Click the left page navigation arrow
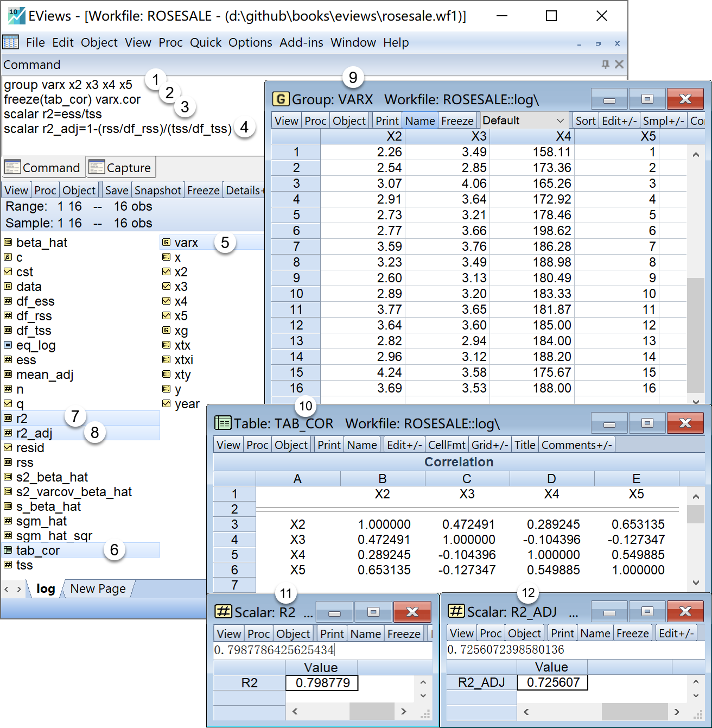Viewport: 712px width, 728px height. 7,589
